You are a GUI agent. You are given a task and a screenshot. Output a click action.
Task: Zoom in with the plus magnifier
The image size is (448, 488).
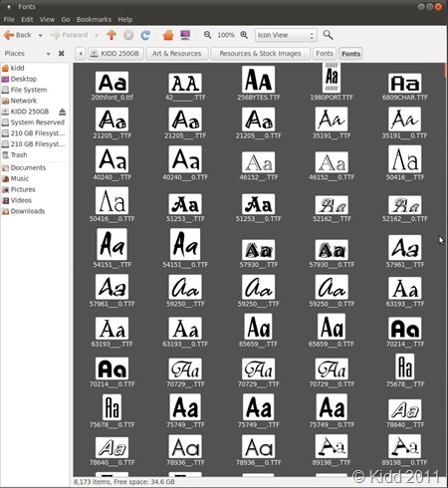click(244, 35)
